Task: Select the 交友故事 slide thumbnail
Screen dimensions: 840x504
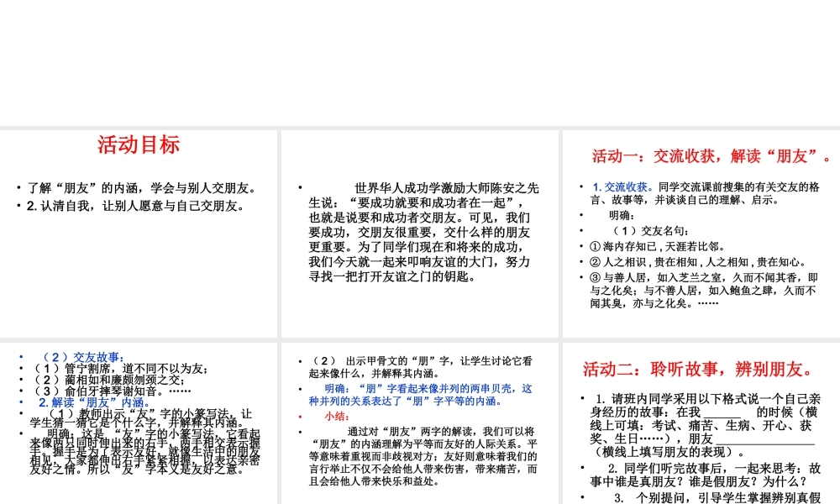Action: point(139,420)
